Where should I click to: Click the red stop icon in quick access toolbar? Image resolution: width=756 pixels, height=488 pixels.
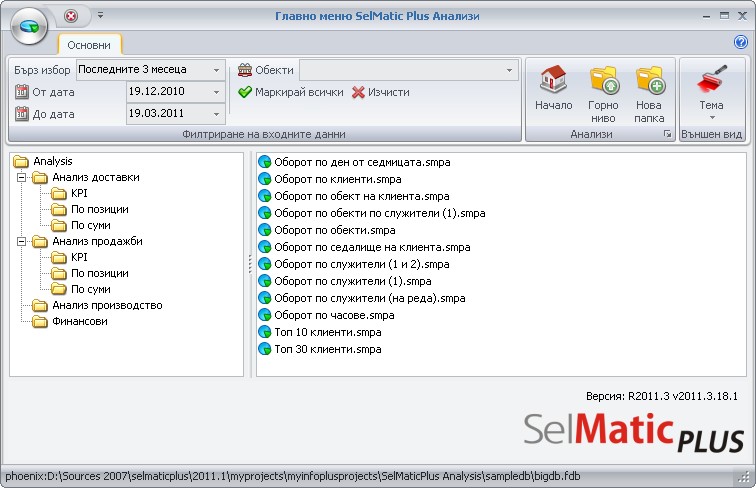pyautogui.click(x=71, y=16)
